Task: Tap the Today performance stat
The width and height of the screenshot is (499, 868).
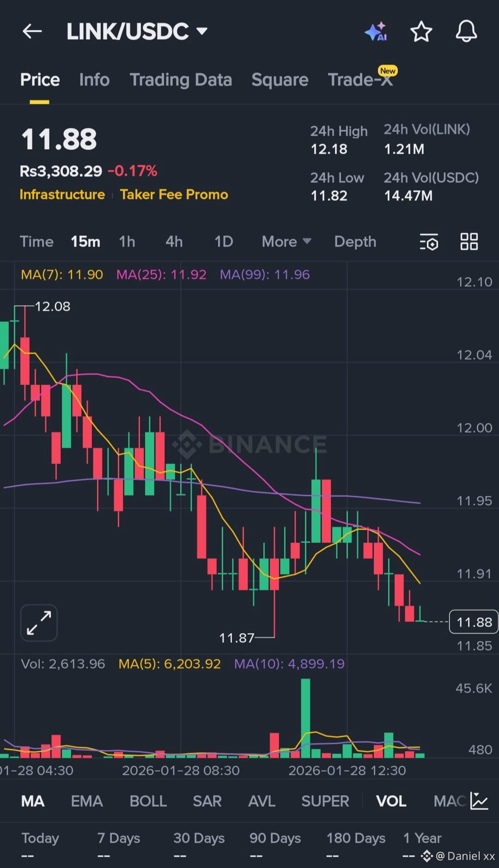Action: tap(40, 846)
